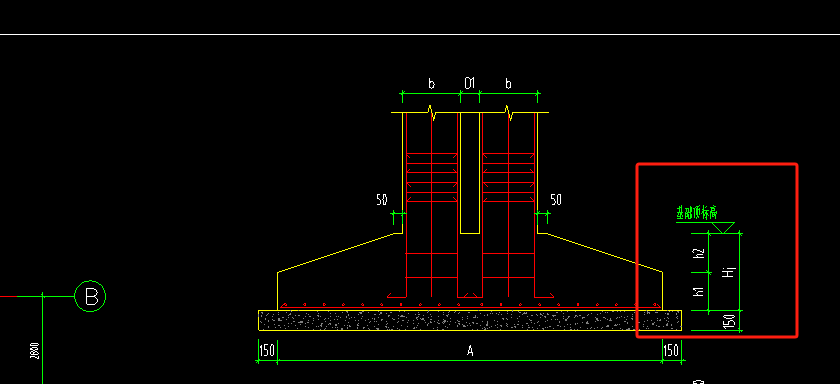Click the vertical 2800 dimension text
This screenshot has height=384, width=840.
34,351
